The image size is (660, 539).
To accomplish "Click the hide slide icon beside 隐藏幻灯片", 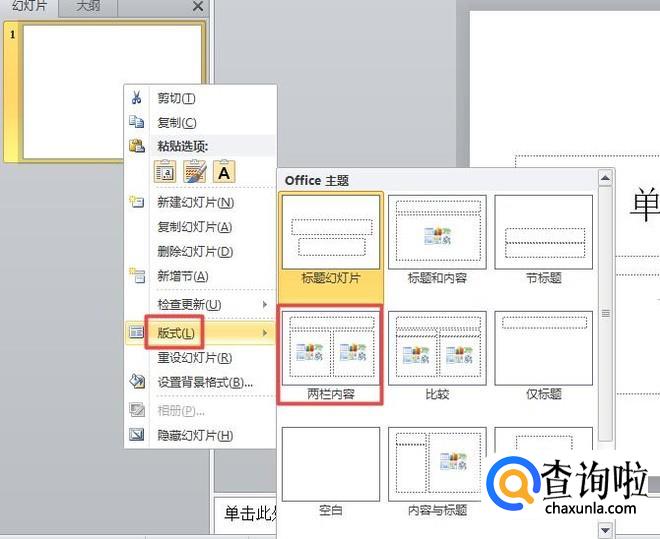I will click(136, 435).
